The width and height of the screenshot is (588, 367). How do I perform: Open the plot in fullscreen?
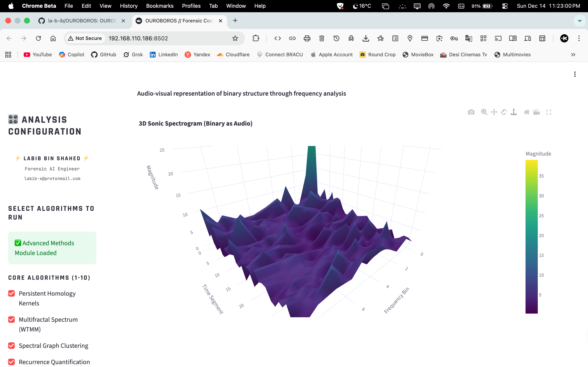(x=549, y=112)
